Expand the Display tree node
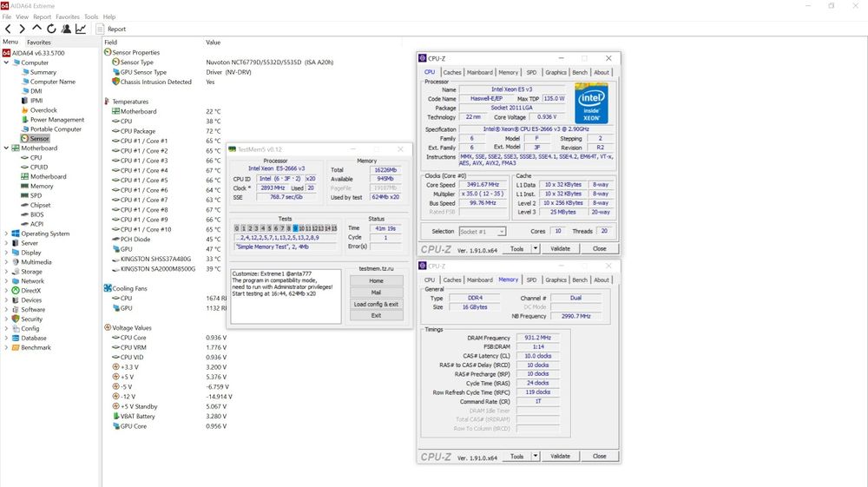The height and width of the screenshot is (487, 868). (6, 253)
